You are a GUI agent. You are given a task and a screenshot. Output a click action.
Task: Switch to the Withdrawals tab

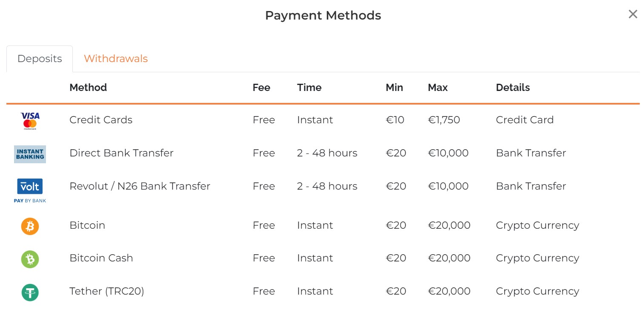(x=116, y=59)
